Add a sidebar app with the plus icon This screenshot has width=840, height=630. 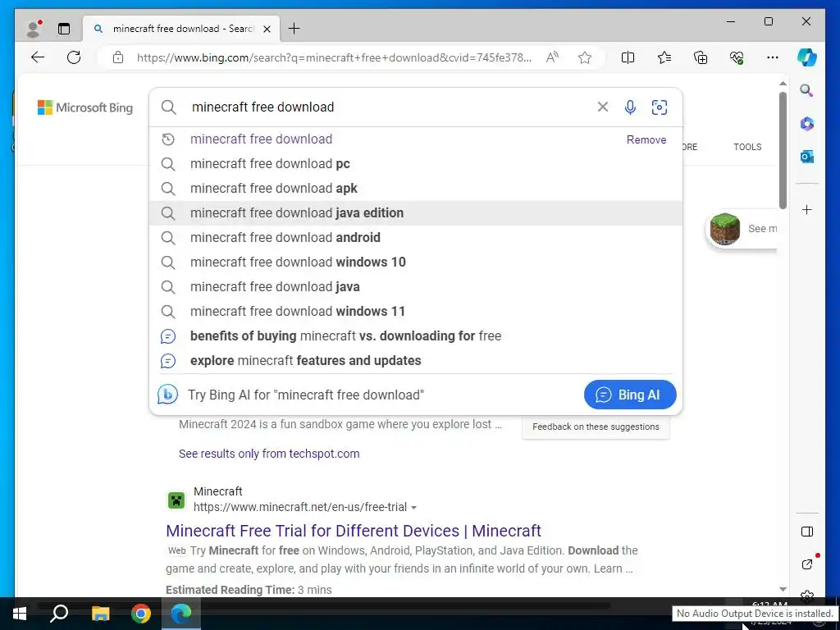click(x=807, y=209)
